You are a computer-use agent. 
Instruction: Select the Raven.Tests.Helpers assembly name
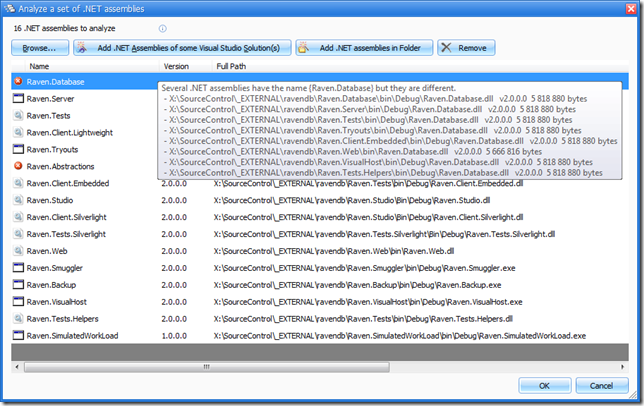pos(62,319)
